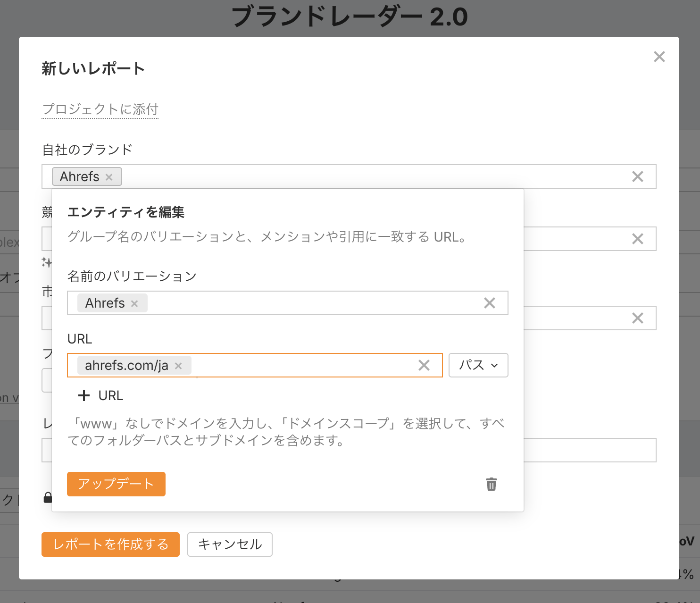Delete the entity with the trash icon
Image resolution: width=700 pixels, height=603 pixels.
click(491, 485)
